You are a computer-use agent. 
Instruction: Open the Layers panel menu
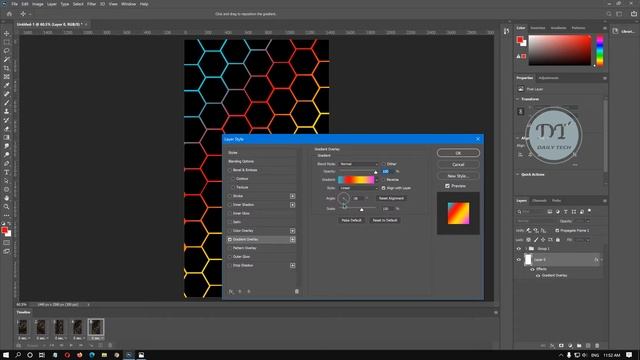604,201
